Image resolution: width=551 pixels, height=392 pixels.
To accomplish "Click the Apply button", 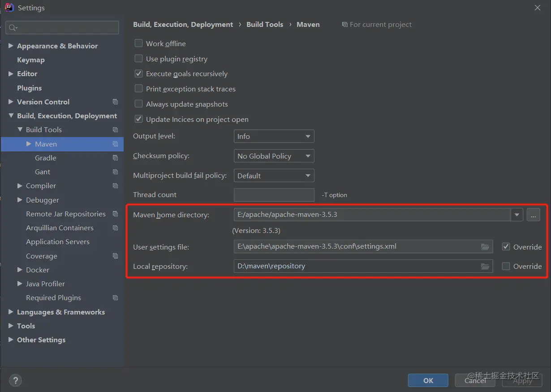I will pyautogui.click(x=522, y=380).
